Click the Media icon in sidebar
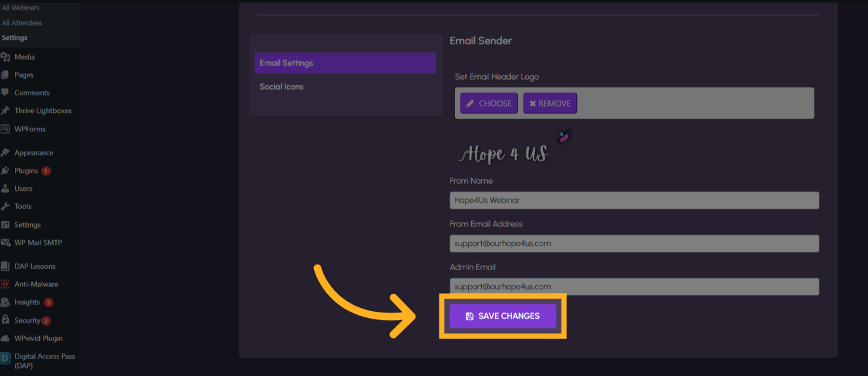Image resolution: width=868 pixels, height=376 pixels. (6, 57)
